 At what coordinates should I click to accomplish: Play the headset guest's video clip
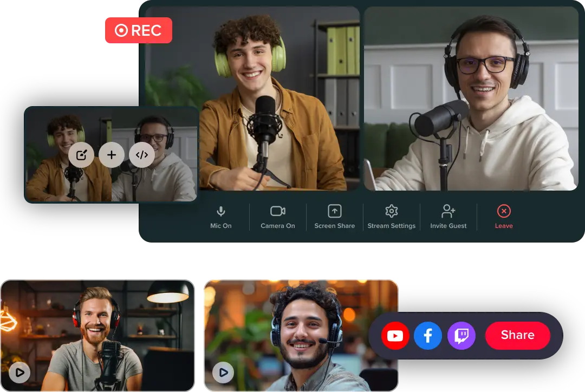coord(223,373)
